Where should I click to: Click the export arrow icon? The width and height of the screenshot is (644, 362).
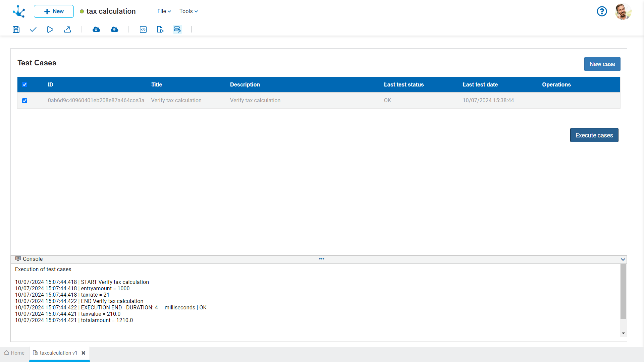[67, 29]
